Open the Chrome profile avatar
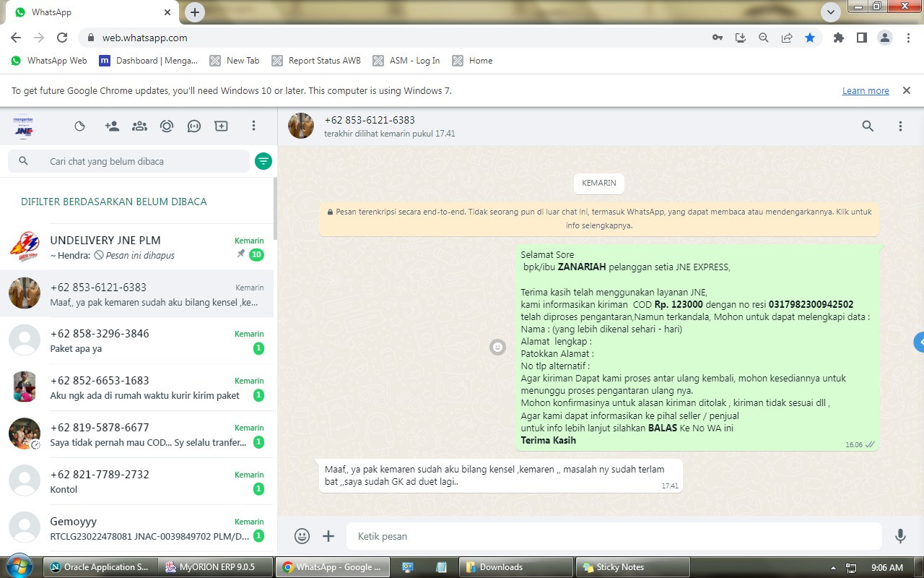The height and width of the screenshot is (578, 924). [885, 38]
